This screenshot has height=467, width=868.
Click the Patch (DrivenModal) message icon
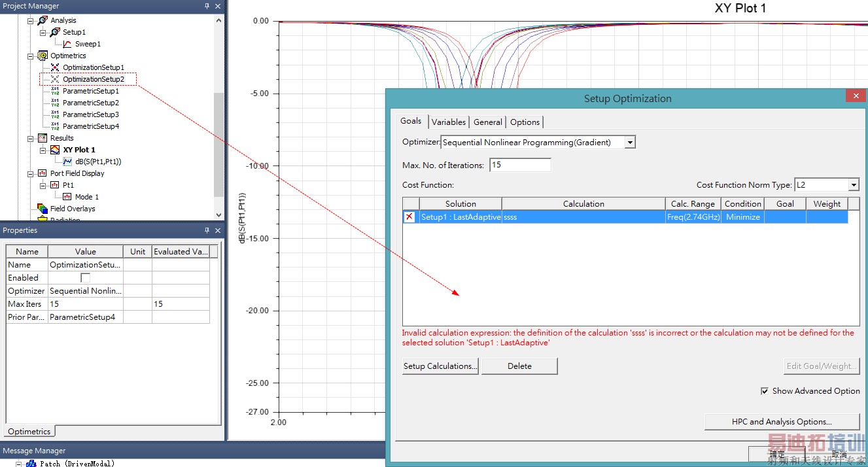31,463
